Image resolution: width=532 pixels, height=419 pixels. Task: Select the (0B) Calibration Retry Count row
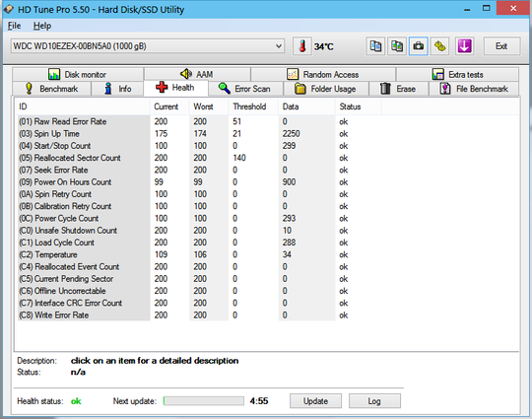click(x=199, y=206)
